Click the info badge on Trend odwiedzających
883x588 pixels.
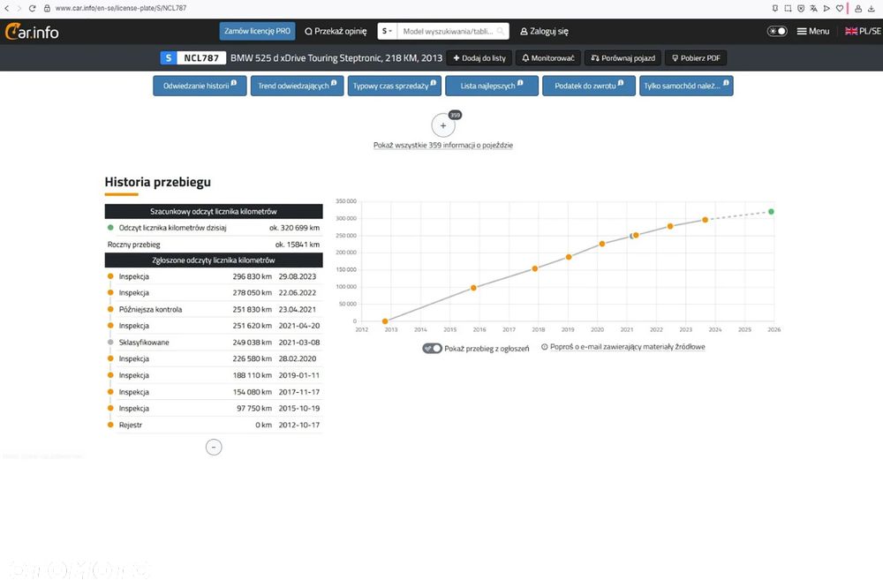pos(334,83)
